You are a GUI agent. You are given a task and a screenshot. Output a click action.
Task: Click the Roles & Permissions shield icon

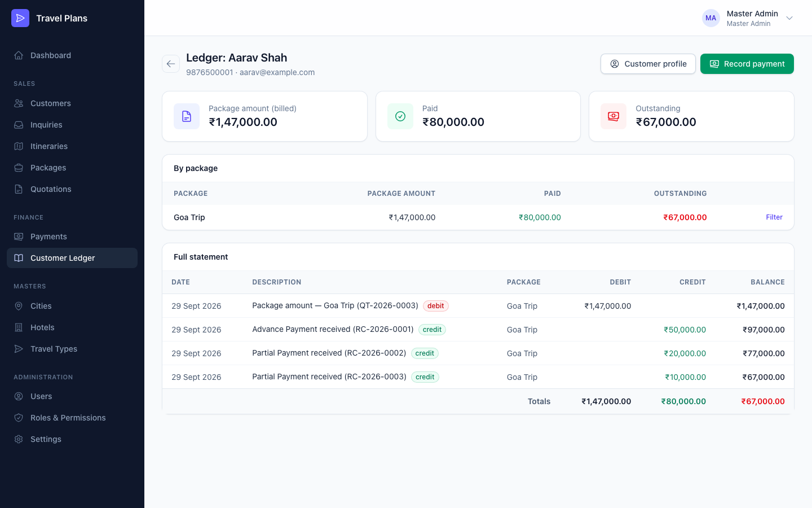19,418
